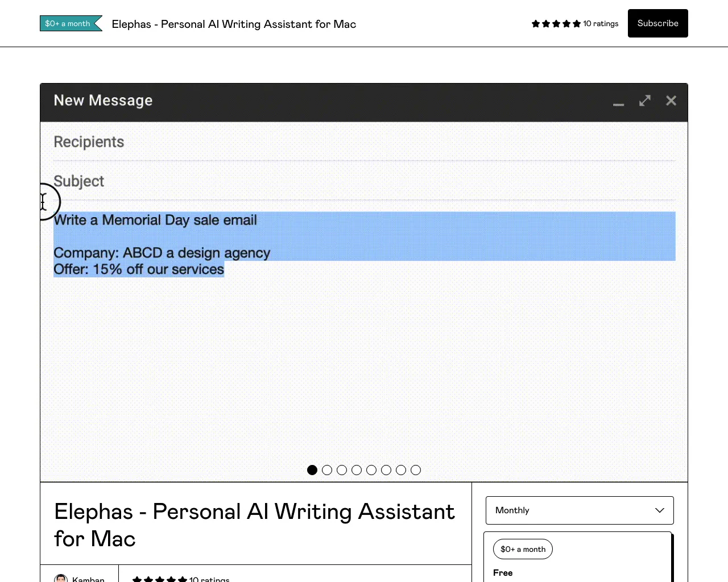Click the dropdown chevron arrow beside Monthly
Image resolution: width=728 pixels, height=582 pixels.
pyautogui.click(x=660, y=510)
